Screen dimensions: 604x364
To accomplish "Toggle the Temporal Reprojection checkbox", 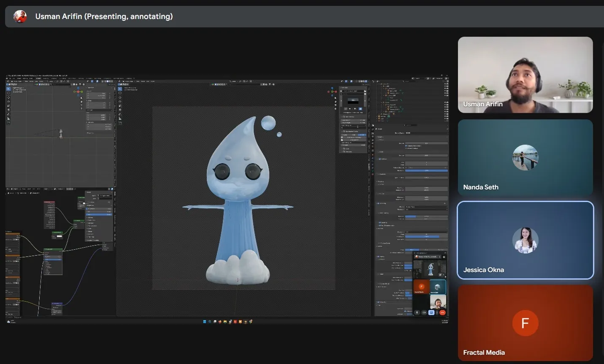I will 406,146.
